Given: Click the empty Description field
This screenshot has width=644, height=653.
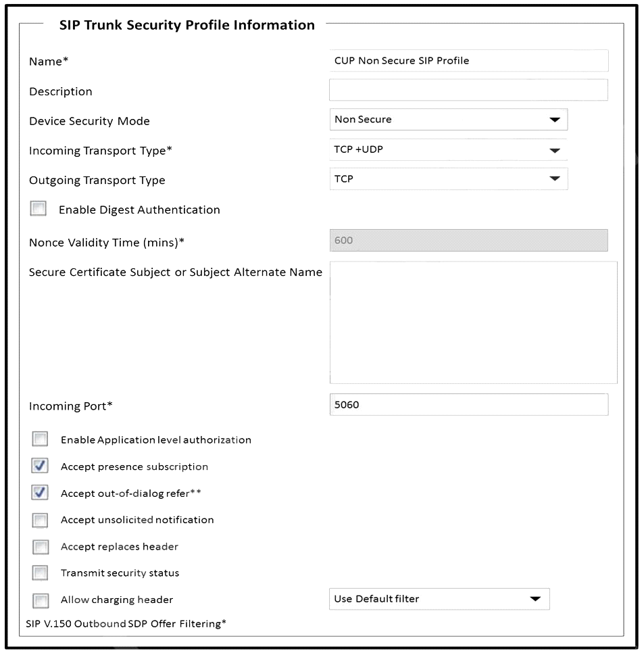Looking at the screenshot, I should tap(469, 90).
